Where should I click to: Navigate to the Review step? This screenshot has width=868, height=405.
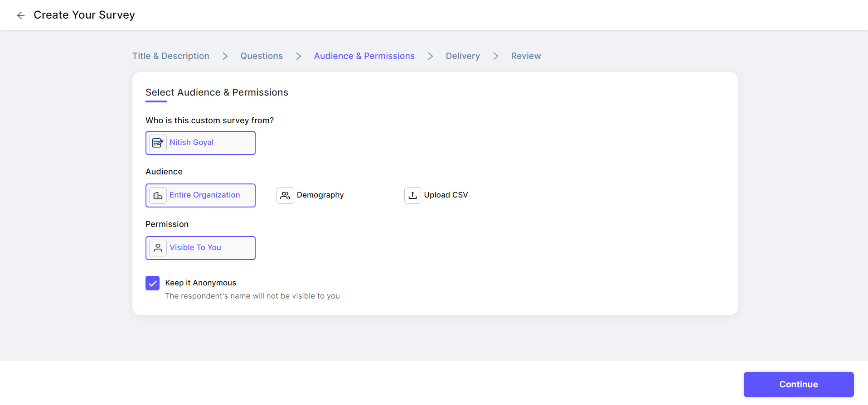[x=526, y=56]
